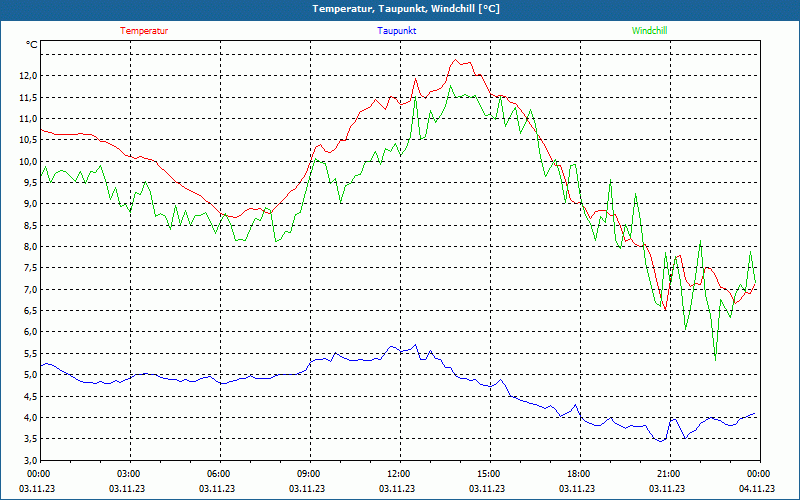Click the 3,0 y-axis value
Image resolution: width=800 pixels, height=500 pixels.
tap(30, 461)
